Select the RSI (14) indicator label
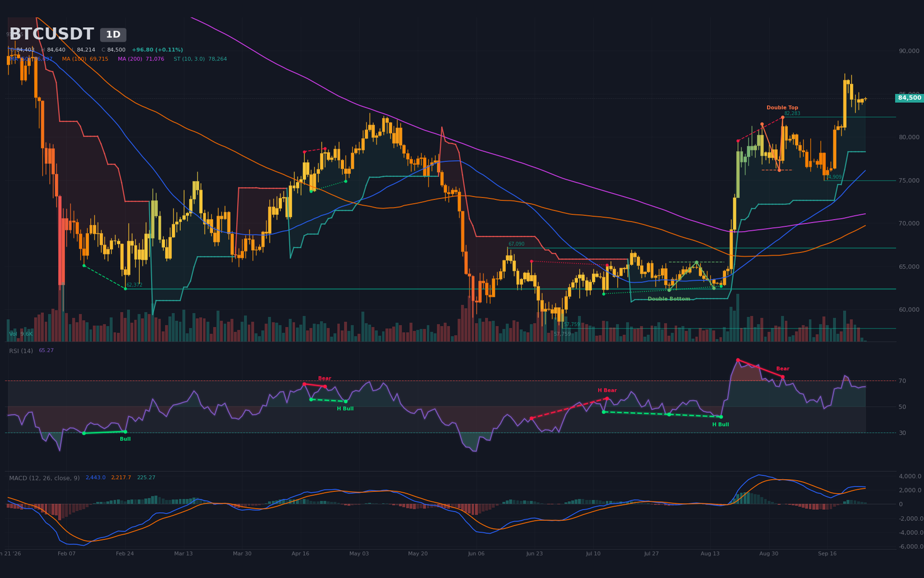The width and height of the screenshot is (924, 578). pyautogui.click(x=21, y=351)
